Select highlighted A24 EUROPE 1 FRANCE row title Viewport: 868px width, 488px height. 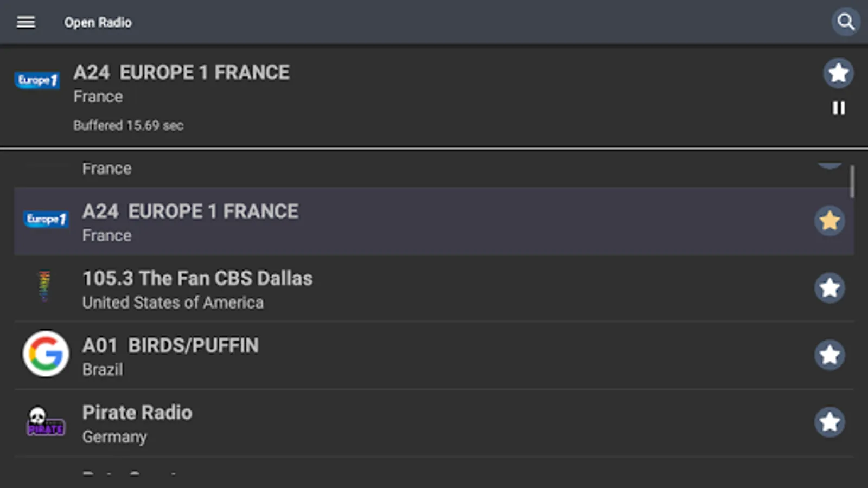coord(190,211)
